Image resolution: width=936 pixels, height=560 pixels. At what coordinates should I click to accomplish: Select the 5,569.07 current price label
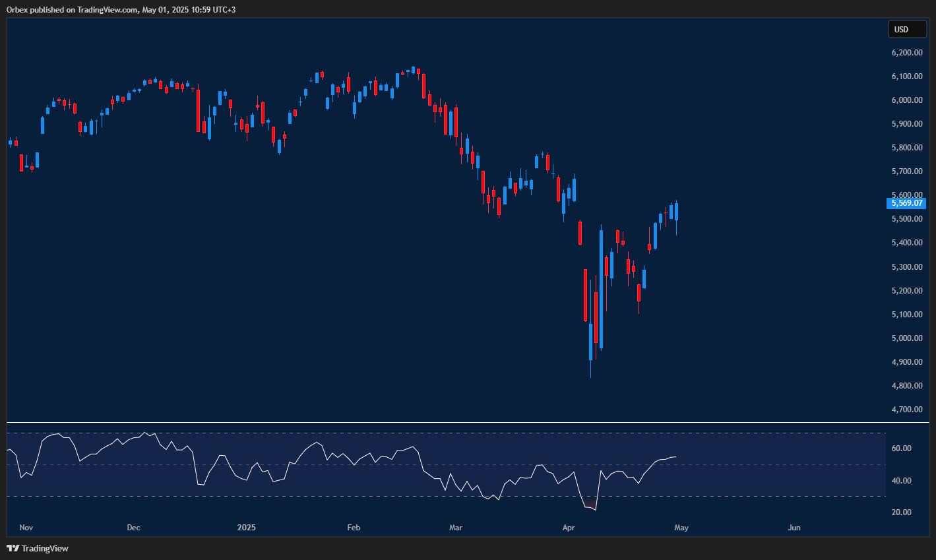[x=906, y=203]
